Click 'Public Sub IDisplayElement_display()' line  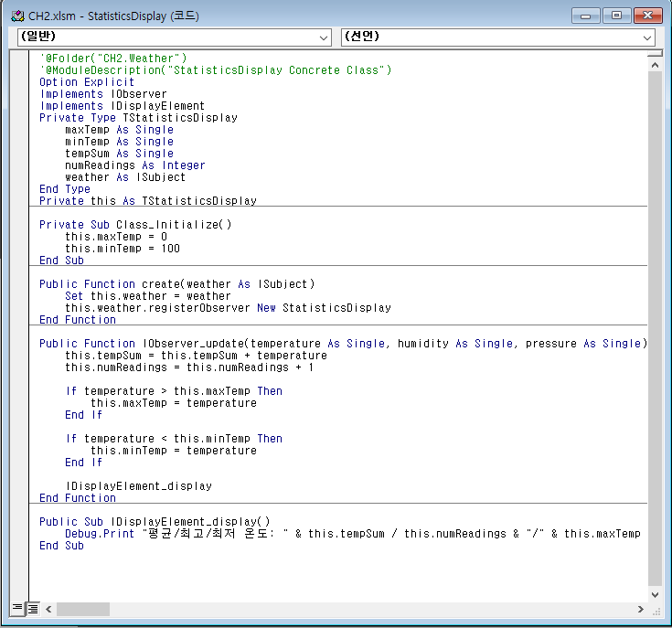click(x=155, y=522)
